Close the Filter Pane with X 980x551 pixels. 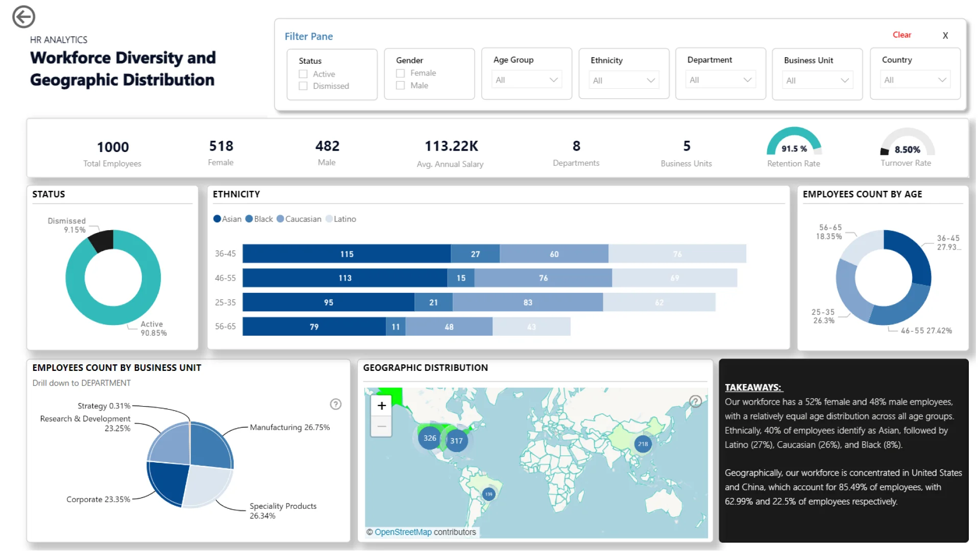coord(945,35)
